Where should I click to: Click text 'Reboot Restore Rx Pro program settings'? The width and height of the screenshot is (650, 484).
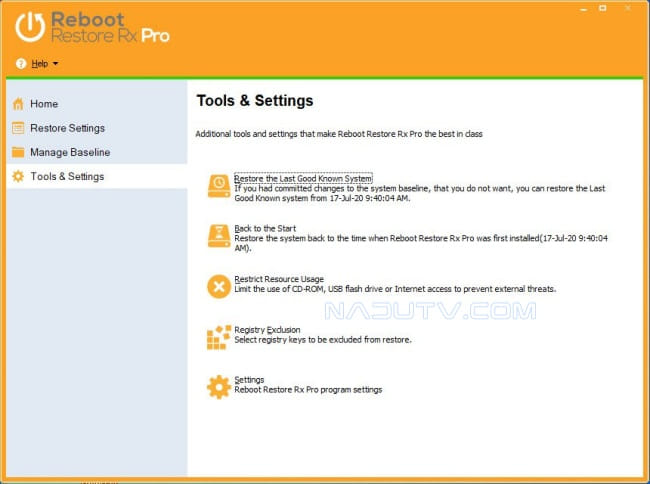tap(308, 390)
